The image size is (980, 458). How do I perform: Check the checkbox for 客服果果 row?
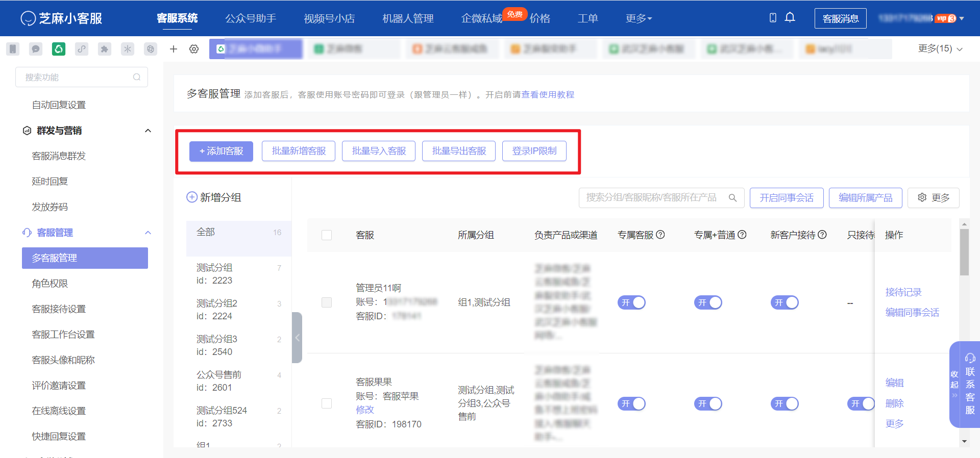tap(327, 403)
